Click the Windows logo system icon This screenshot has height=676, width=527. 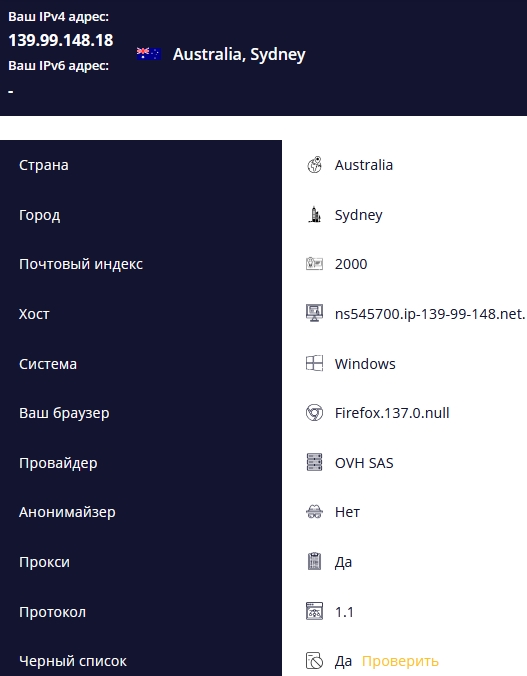[x=314, y=363]
